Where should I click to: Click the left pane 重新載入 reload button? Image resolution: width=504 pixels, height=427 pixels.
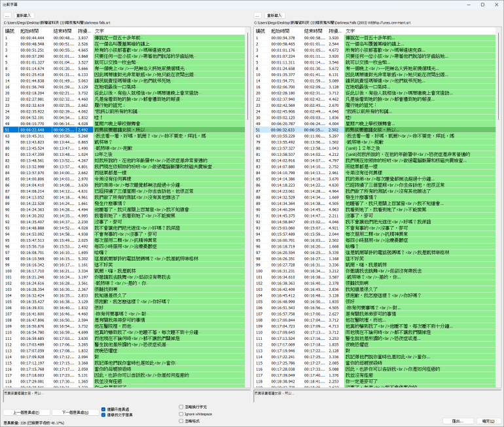tap(24, 16)
